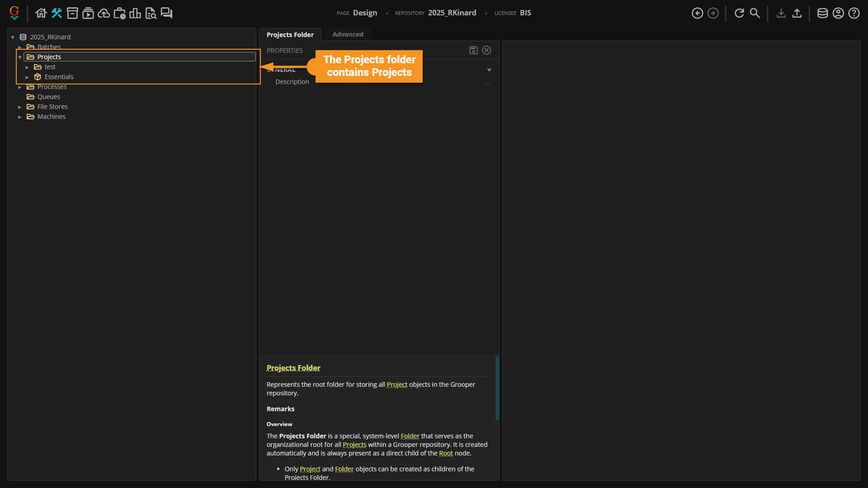868x488 pixels.
Task: Click the save icon in Properties header
Action: click(473, 50)
